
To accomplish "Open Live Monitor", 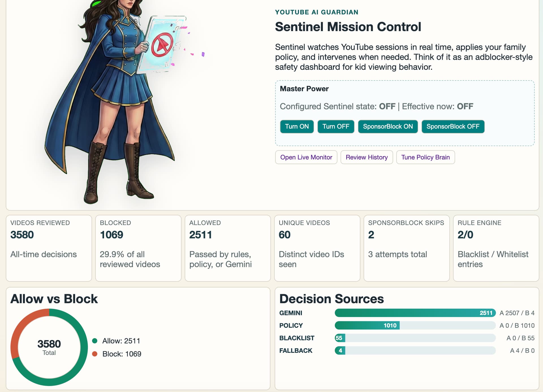I will [x=306, y=157].
